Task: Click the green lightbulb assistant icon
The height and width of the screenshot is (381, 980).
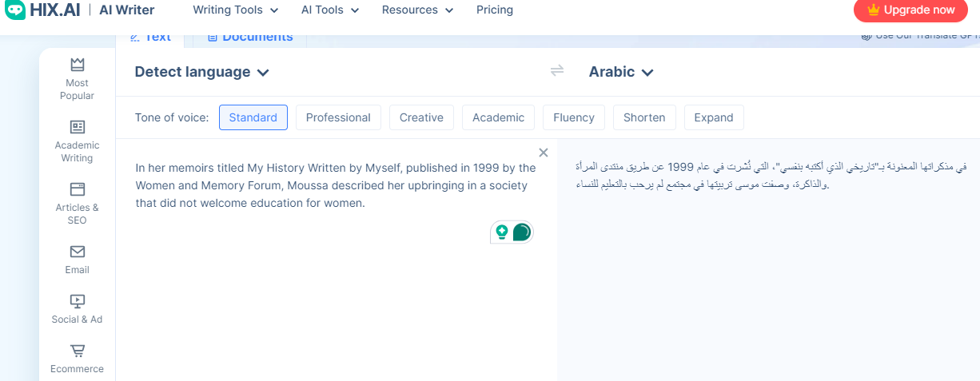Action: pos(502,232)
